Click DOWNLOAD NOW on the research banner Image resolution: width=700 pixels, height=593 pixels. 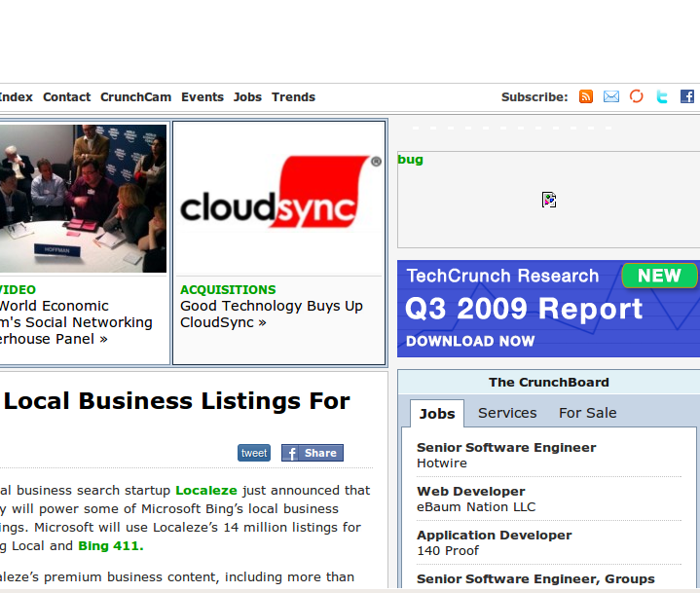click(x=470, y=341)
